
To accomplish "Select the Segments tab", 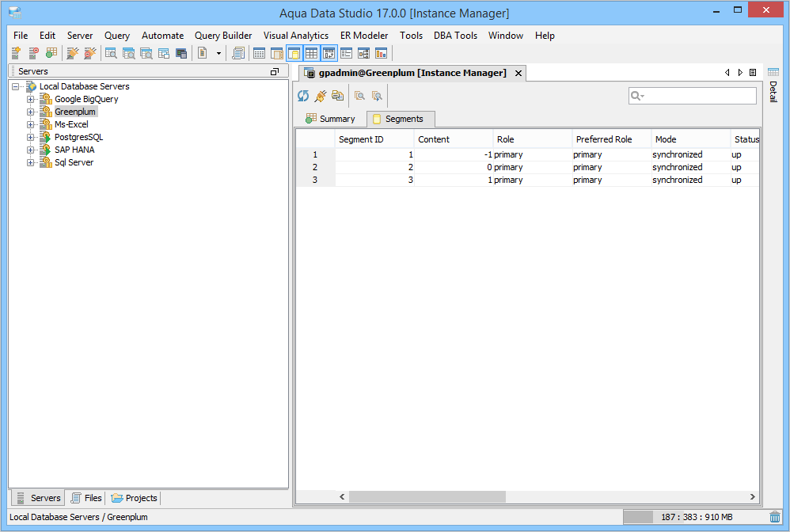I will coord(401,119).
